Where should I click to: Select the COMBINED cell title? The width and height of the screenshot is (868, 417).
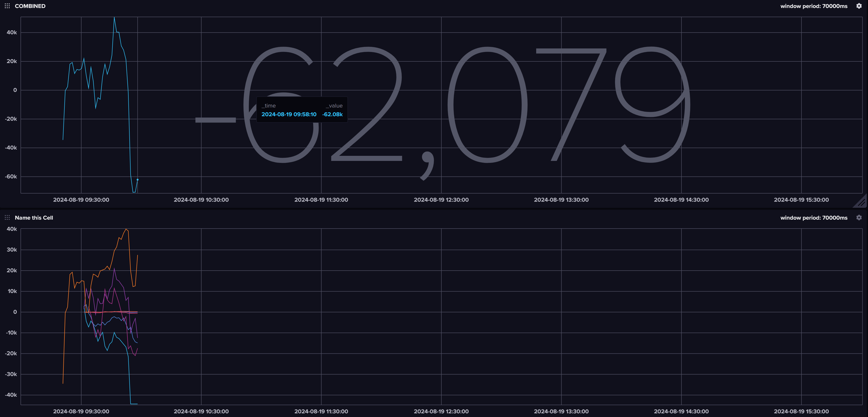[30, 6]
